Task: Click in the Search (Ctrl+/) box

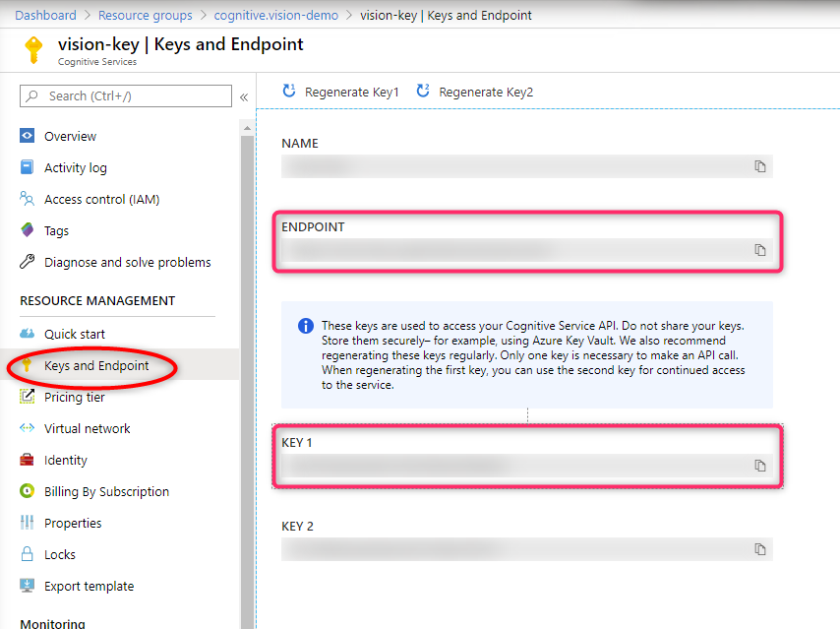Action: (126, 96)
